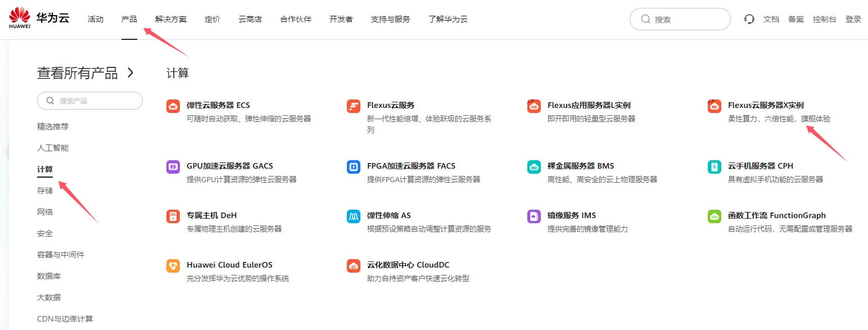
Task: Click inside the 搜索产品 input field
Action: (89, 100)
